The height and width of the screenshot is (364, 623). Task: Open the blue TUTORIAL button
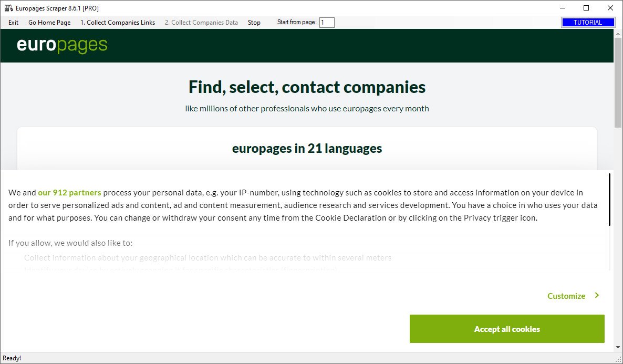point(588,23)
